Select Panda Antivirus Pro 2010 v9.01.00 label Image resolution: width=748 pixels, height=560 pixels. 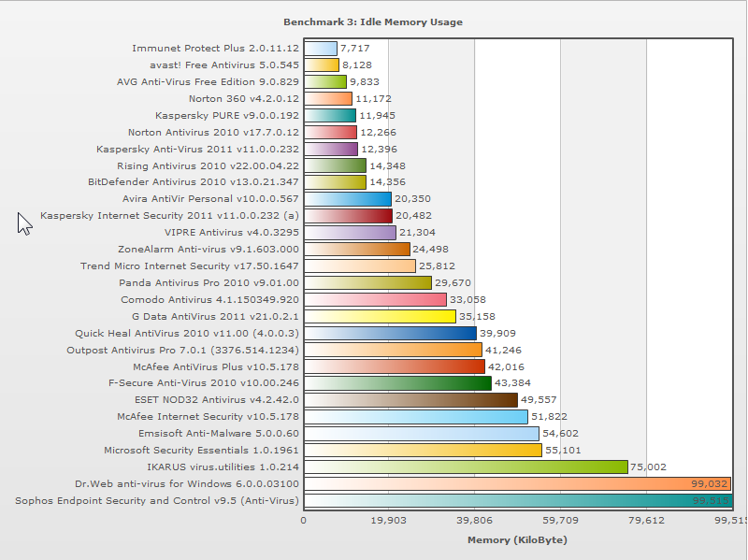tap(209, 283)
